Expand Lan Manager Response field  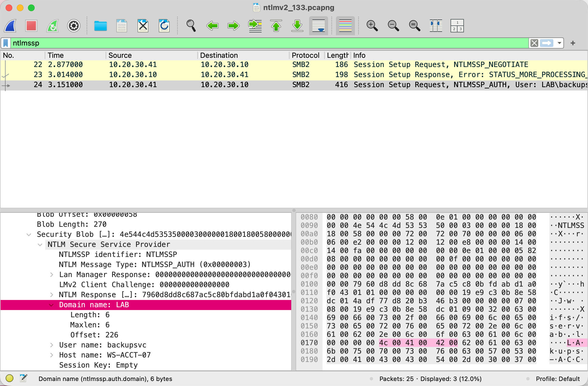tap(51, 275)
